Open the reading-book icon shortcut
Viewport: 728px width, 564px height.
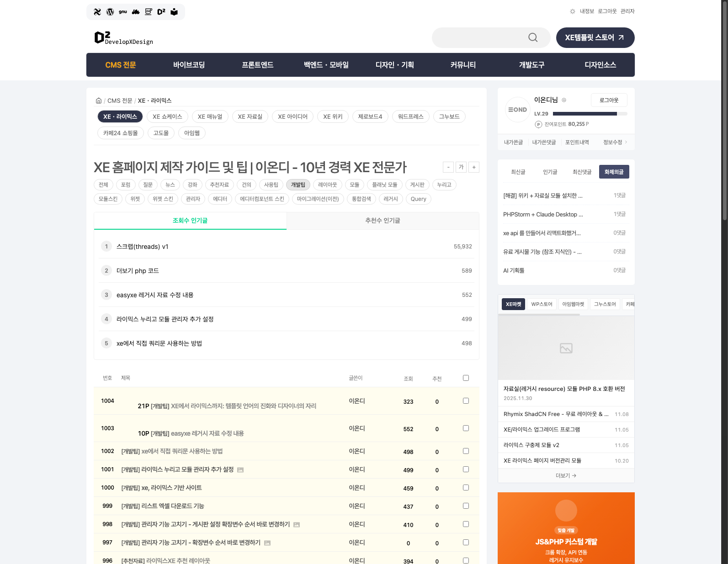(174, 12)
